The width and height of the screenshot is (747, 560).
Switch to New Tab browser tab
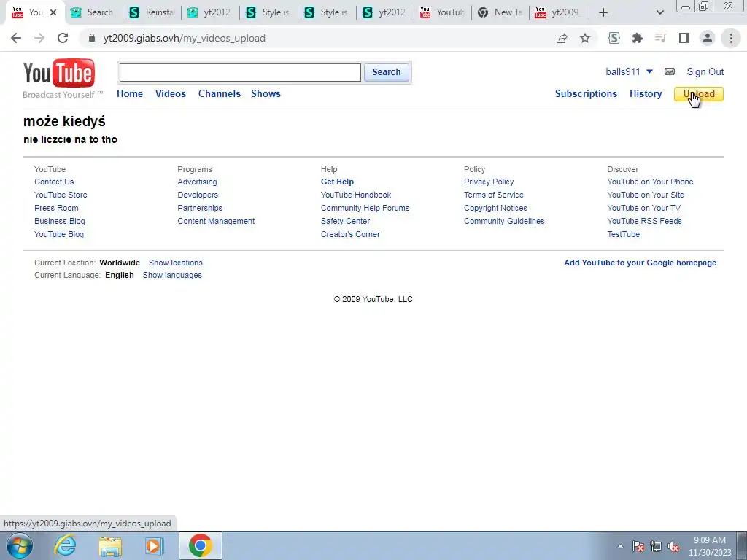pyautogui.click(x=501, y=12)
